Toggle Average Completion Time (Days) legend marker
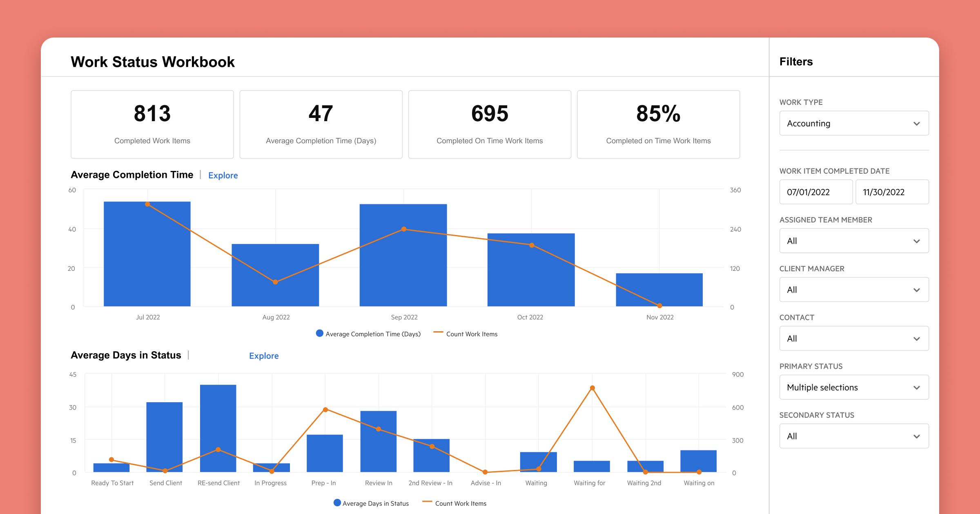This screenshot has width=980, height=514. [320, 334]
